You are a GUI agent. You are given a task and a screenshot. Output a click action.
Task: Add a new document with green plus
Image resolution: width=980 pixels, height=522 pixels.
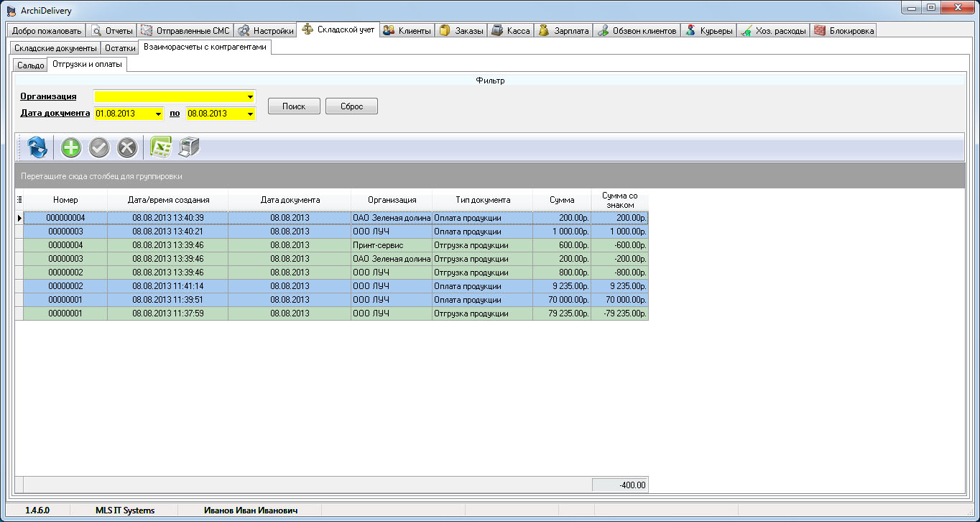(x=71, y=148)
